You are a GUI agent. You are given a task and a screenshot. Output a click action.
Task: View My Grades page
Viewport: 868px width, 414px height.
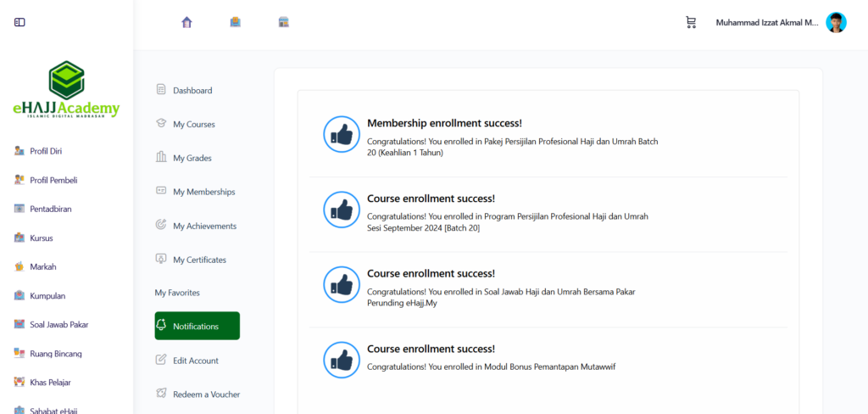[192, 158]
